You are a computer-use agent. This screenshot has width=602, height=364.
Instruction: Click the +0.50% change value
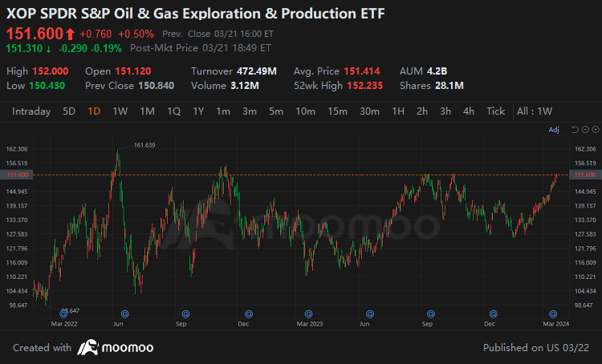[x=136, y=34]
